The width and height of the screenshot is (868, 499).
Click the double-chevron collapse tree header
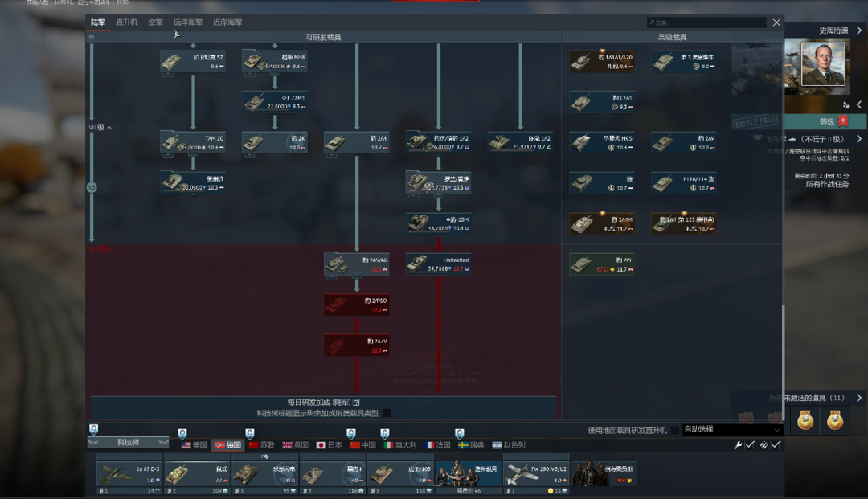(92, 37)
